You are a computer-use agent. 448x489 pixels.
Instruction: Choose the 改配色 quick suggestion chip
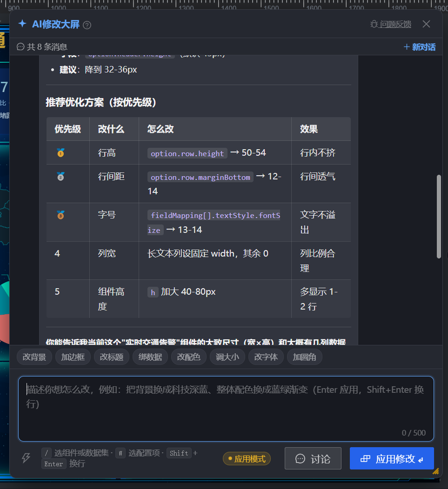(189, 357)
